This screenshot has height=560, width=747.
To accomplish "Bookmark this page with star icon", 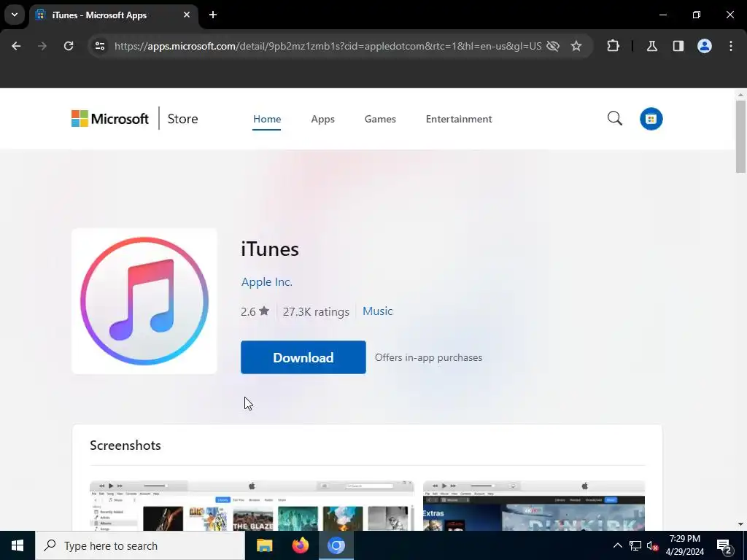I will pos(576,46).
